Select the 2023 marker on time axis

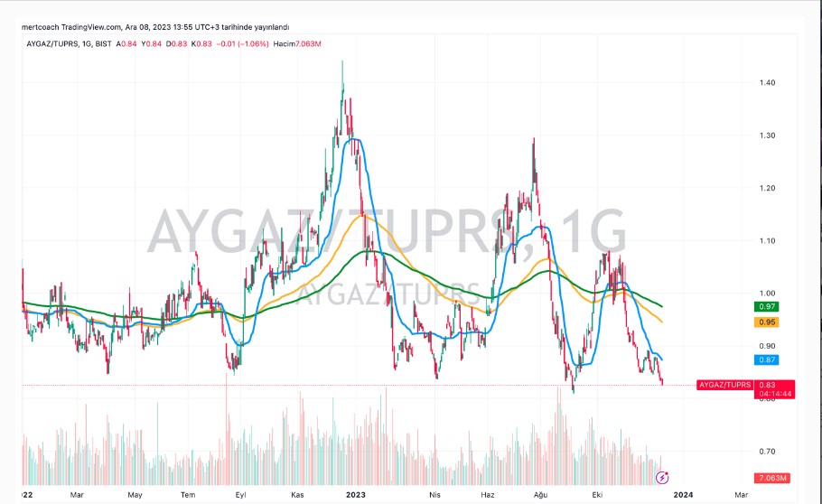pos(355,494)
